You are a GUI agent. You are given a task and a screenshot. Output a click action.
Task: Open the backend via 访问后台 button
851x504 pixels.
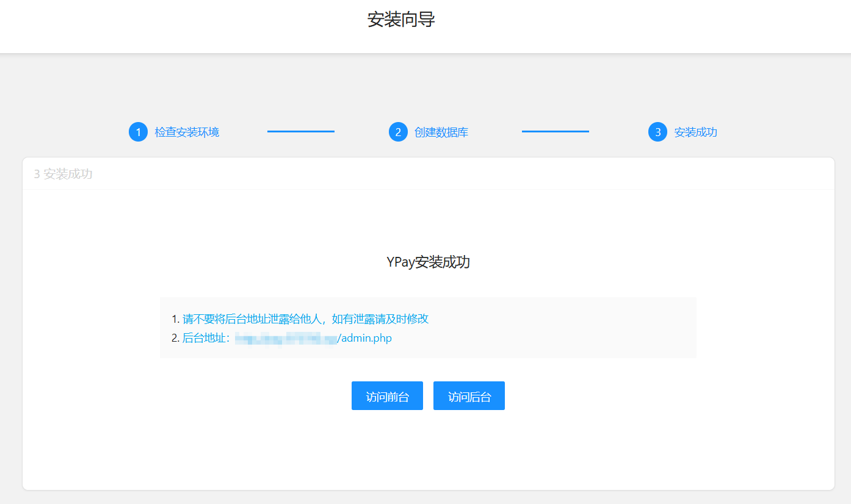(x=469, y=396)
